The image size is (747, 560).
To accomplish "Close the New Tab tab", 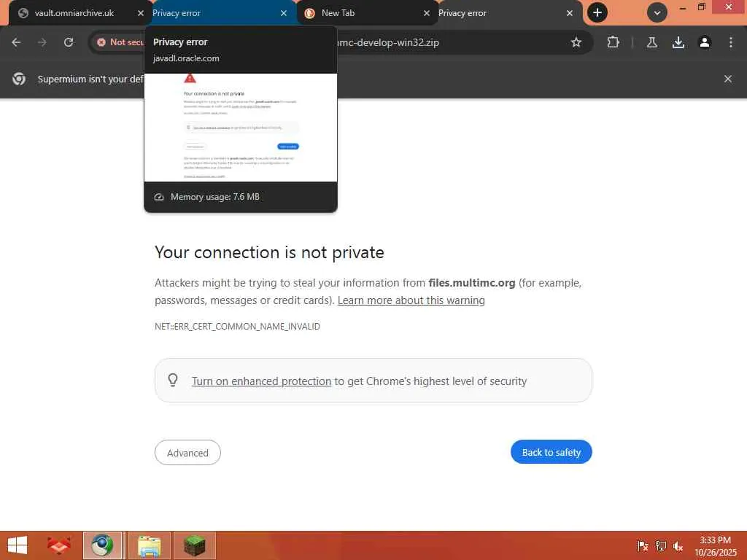I will tap(426, 13).
